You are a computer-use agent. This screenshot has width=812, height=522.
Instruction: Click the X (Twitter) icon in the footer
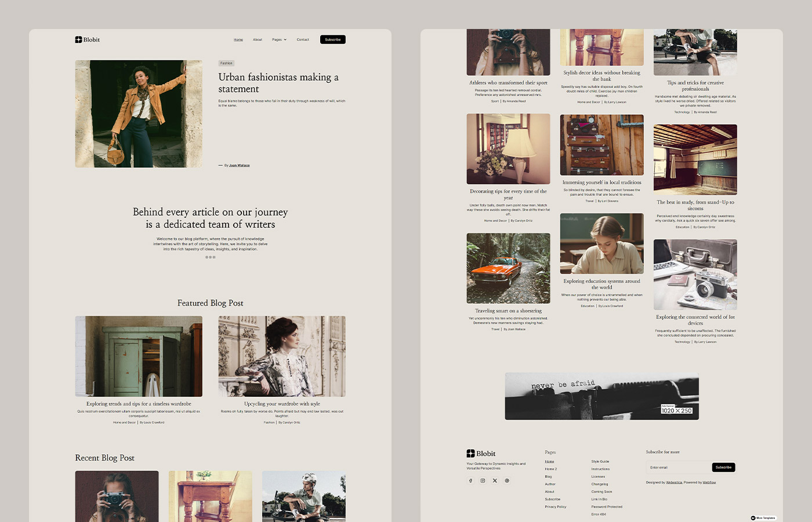click(495, 481)
